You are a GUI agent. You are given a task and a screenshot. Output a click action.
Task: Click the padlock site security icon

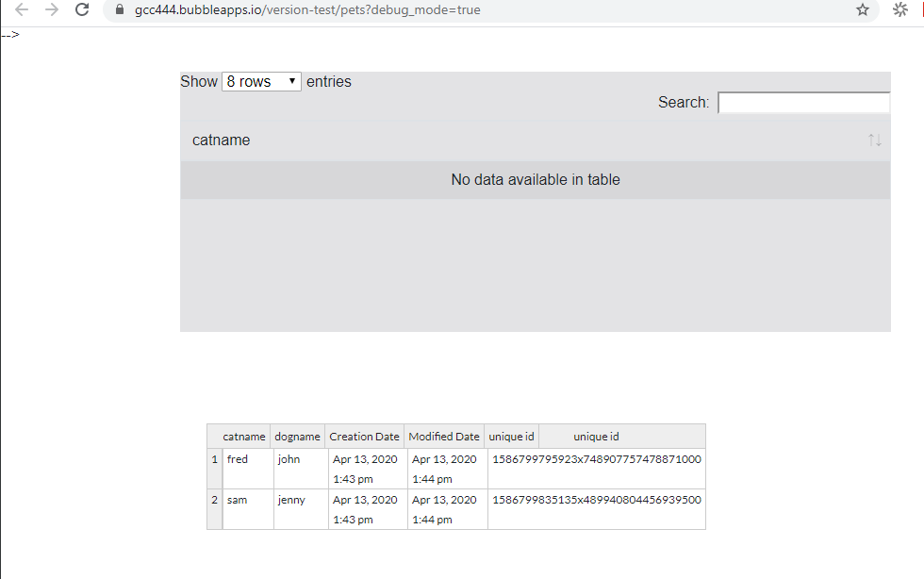click(x=120, y=9)
